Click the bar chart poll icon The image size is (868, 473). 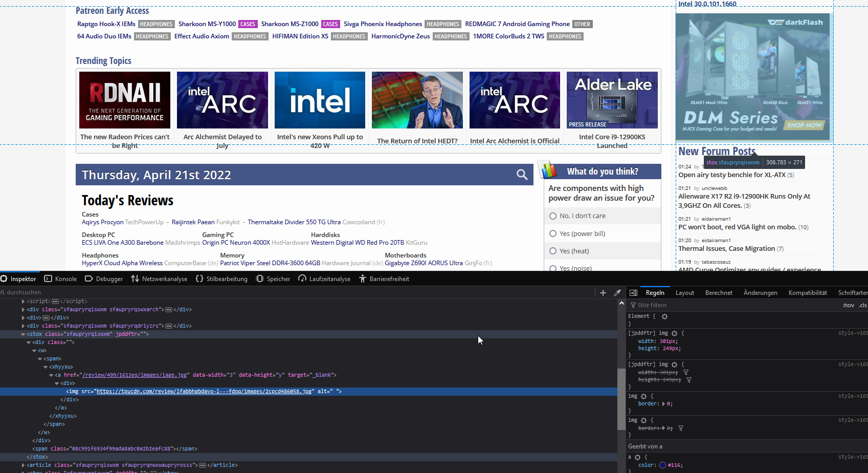(547, 170)
